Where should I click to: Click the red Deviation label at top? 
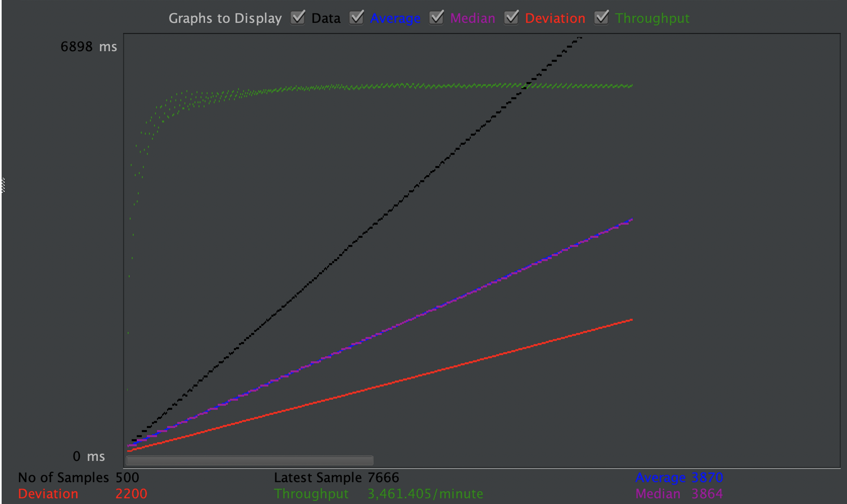tap(555, 18)
